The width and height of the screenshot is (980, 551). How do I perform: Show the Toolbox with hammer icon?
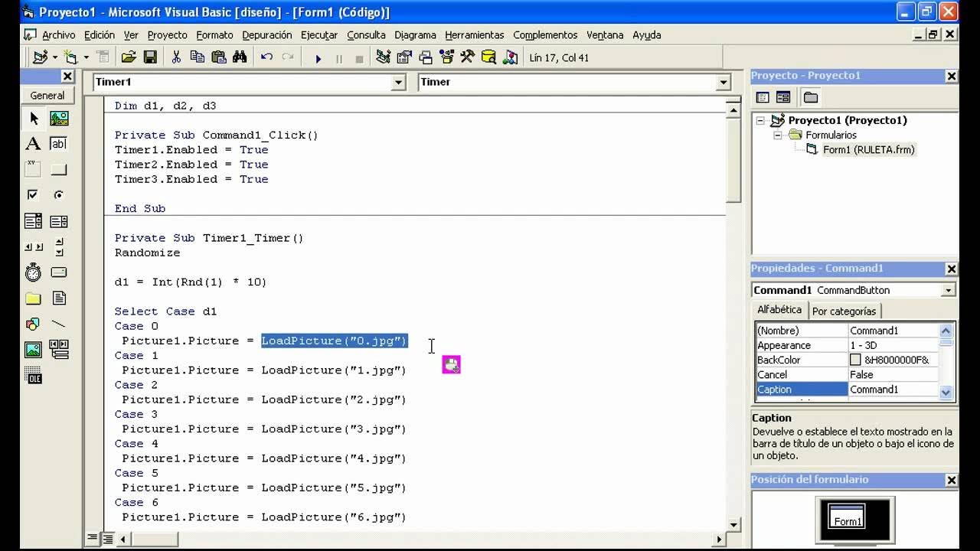tap(467, 57)
